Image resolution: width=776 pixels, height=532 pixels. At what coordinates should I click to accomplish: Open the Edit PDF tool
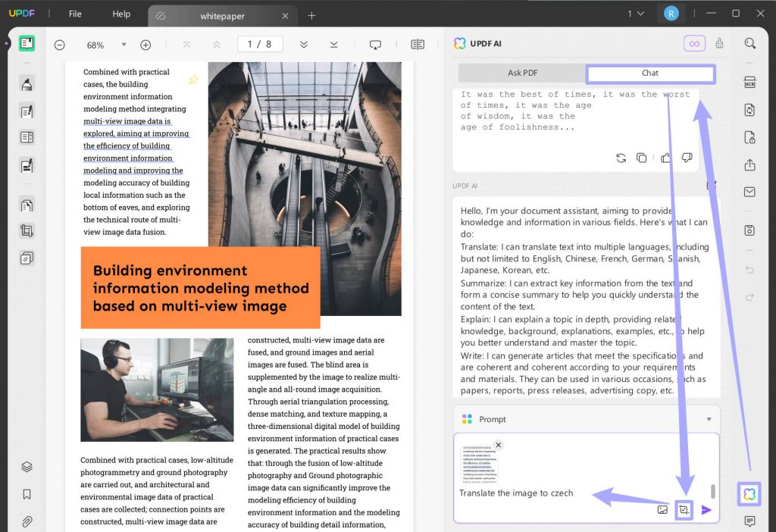click(x=27, y=111)
